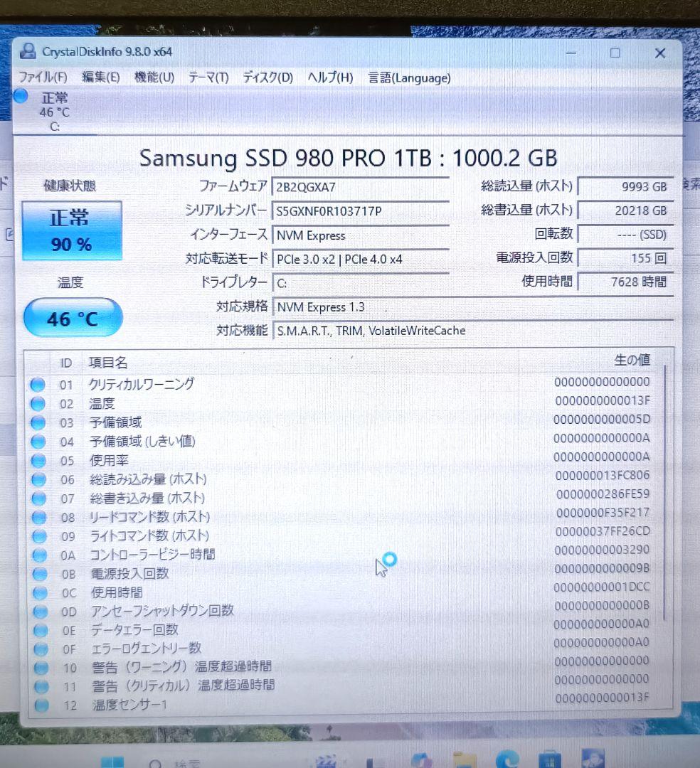This screenshot has height=768, width=700.
Task: Click the Samsung SSD 980 PRO 1TB title
Action: 349,158
